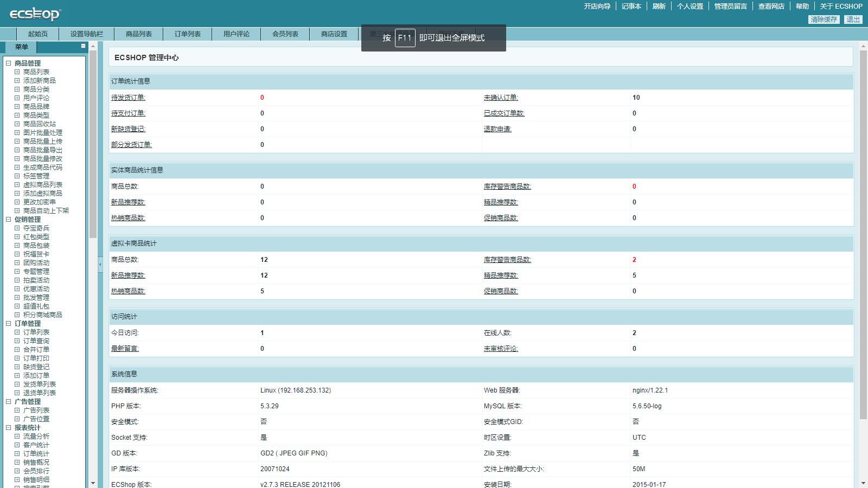
Task: Click the minimize icon in 菜单 panel header
Action: [x=83, y=46]
